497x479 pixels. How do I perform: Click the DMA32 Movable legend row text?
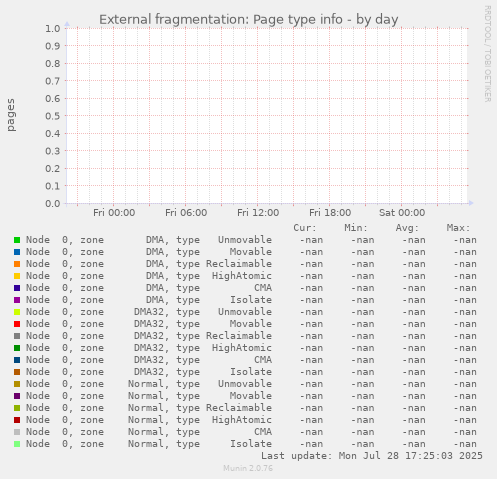tap(149, 324)
